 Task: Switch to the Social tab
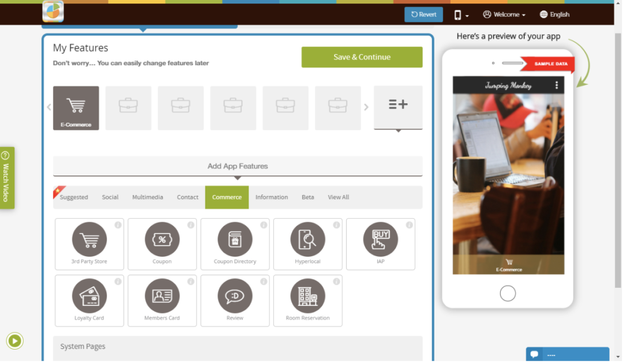click(110, 197)
